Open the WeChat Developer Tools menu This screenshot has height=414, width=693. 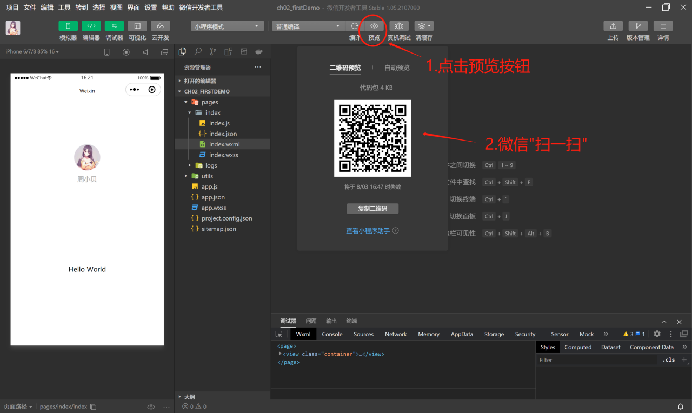201,8
